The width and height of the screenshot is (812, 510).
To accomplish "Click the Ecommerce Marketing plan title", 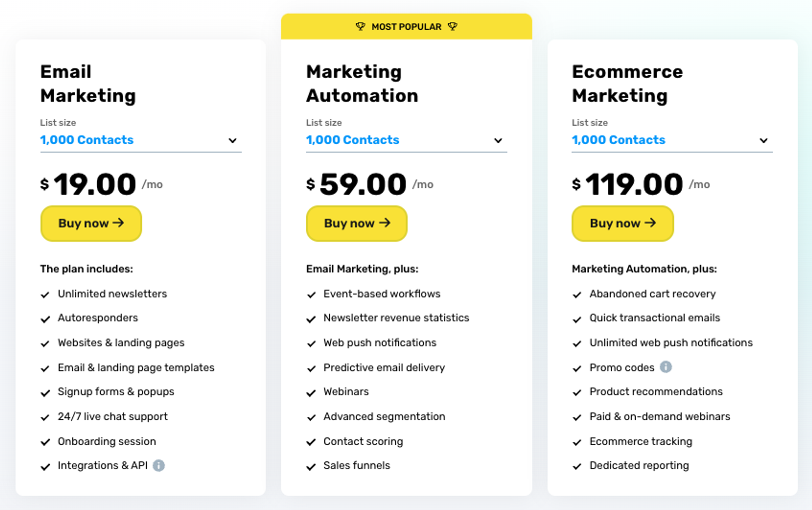I will point(627,84).
